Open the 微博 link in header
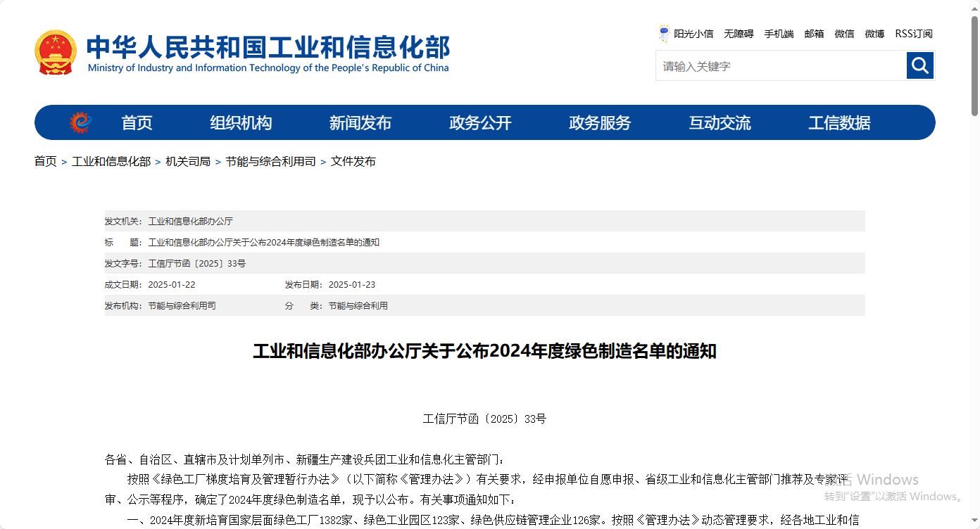 coord(874,34)
